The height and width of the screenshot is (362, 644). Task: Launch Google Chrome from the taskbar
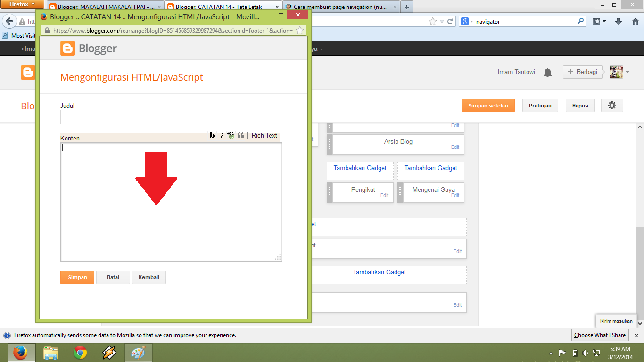pos(80,353)
